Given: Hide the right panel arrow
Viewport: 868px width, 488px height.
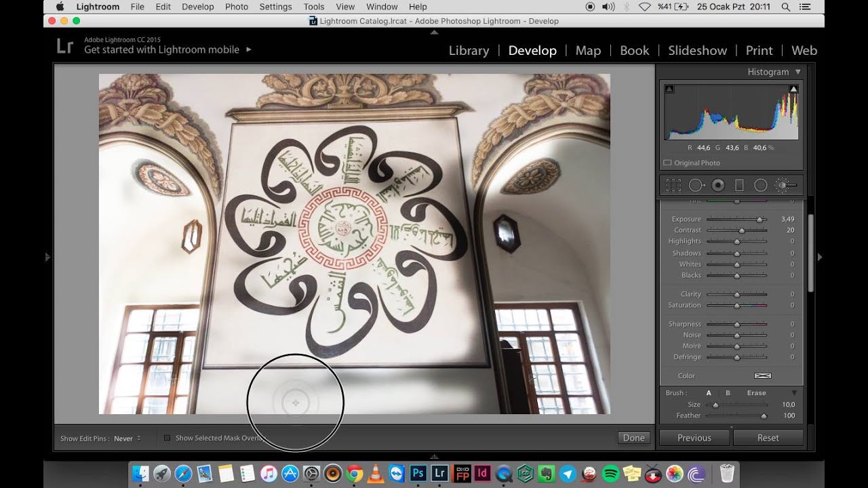Looking at the screenshot, I should click(820, 257).
